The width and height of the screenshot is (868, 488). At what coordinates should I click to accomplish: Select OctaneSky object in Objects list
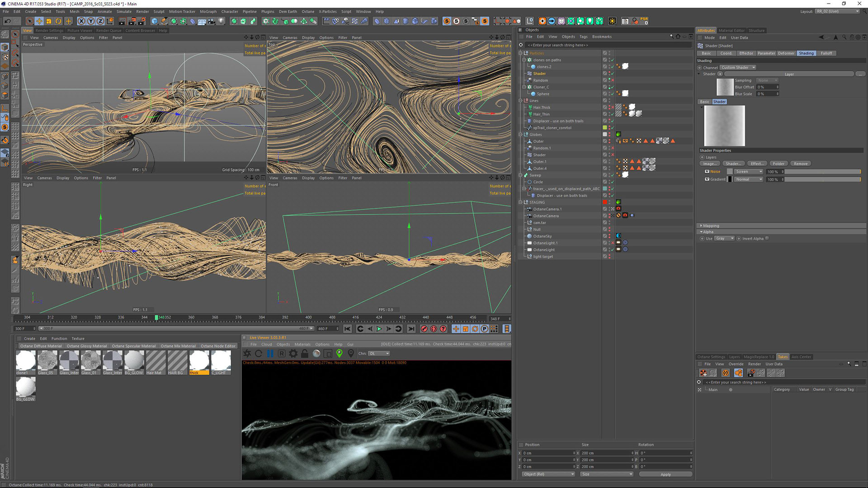542,236
